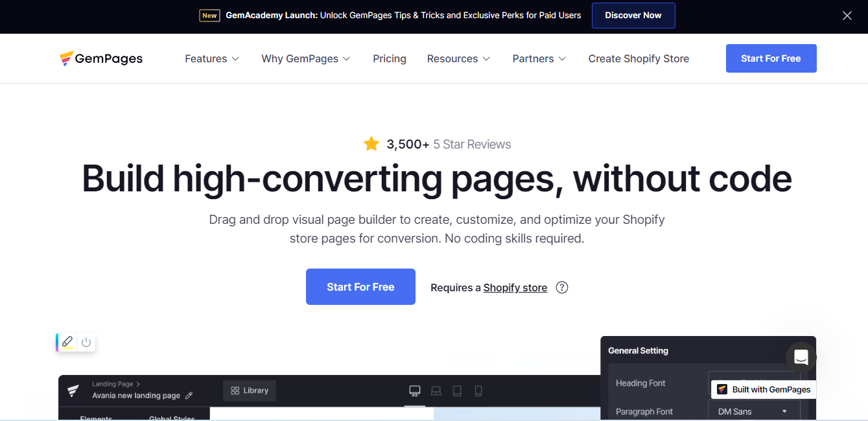The image size is (868, 421).
Task: Click the New badge in banner
Action: [x=209, y=16]
